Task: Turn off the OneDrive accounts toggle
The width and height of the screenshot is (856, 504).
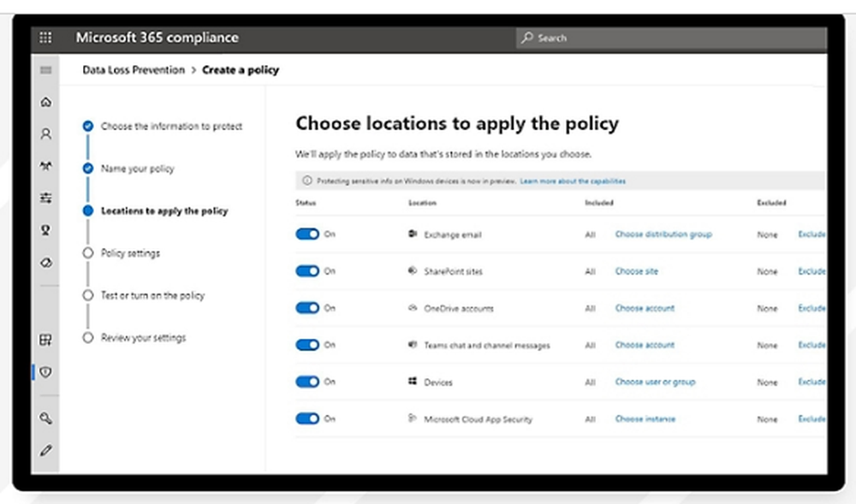Action: (307, 308)
